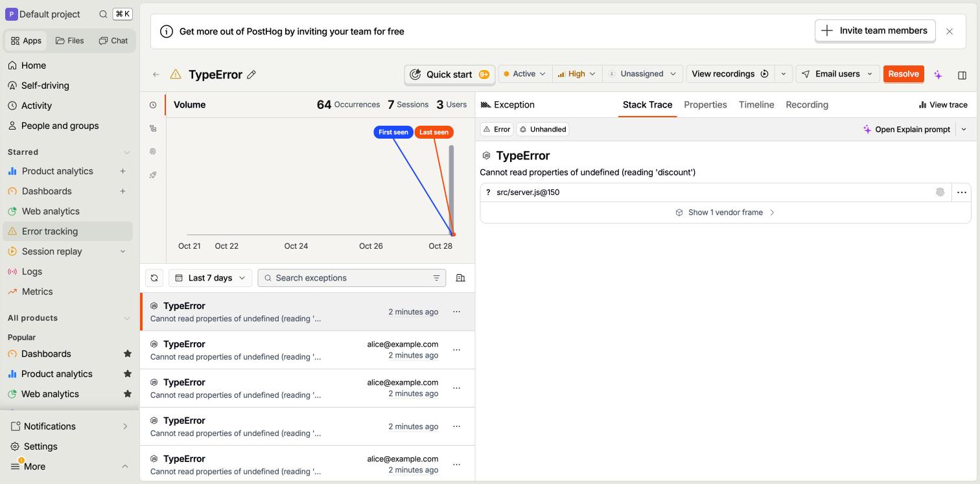Viewport: 980px width, 484px height.
Task: Click Invite team members
Action: click(x=875, y=30)
